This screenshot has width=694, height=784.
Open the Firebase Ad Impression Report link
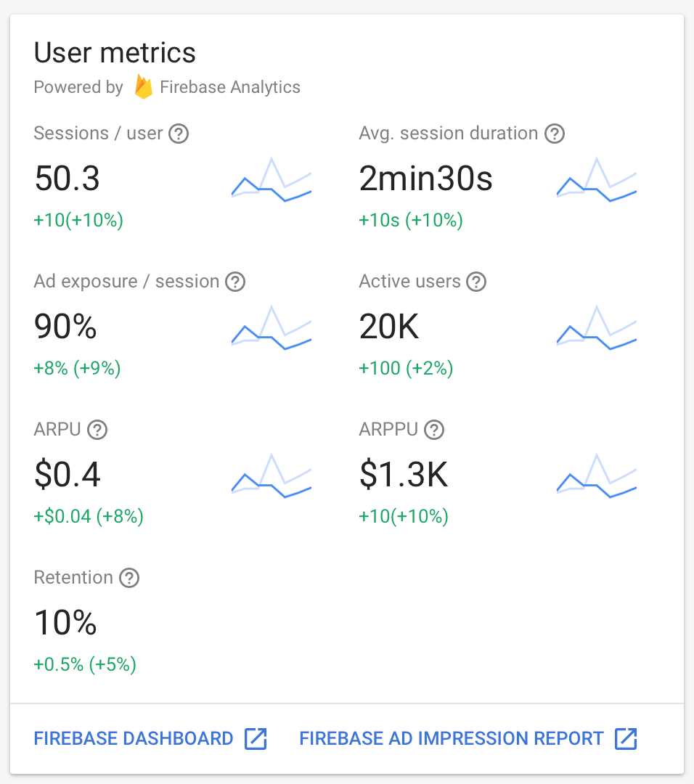pyautogui.click(x=452, y=739)
